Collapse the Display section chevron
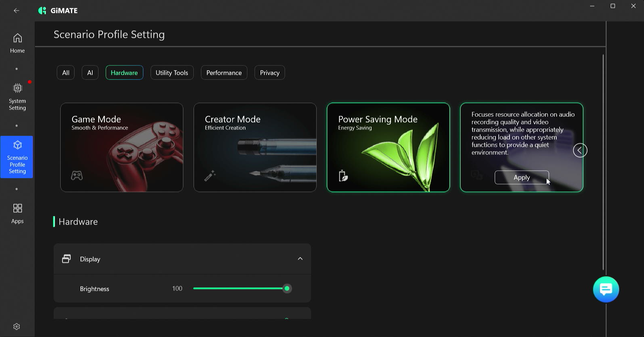This screenshot has width=644, height=337. click(x=300, y=259)
